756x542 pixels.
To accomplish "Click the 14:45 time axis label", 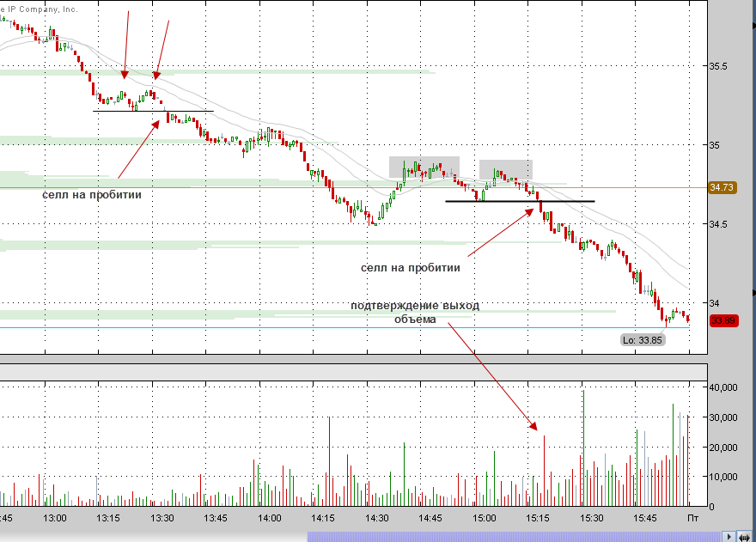I will tap(430, 518).
